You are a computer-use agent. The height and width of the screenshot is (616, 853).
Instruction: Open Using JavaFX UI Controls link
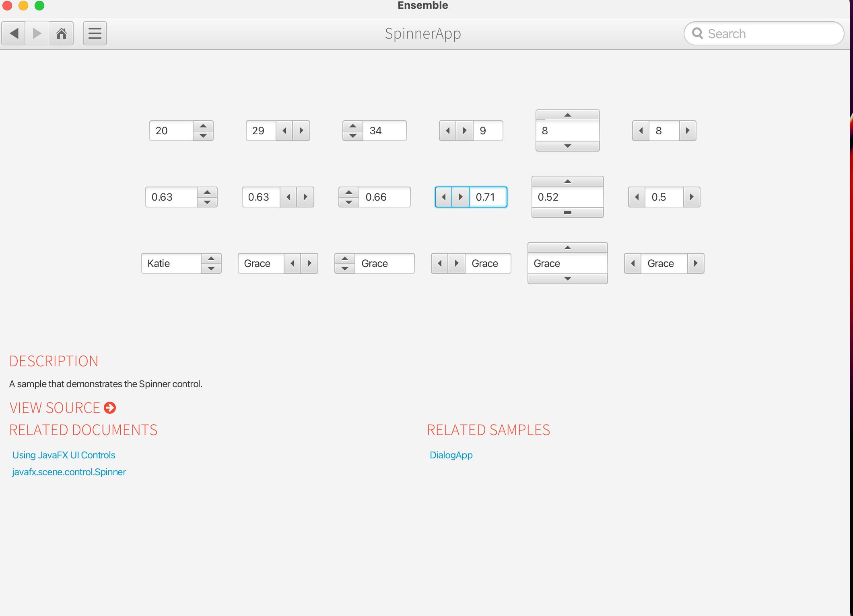point(64,455)
